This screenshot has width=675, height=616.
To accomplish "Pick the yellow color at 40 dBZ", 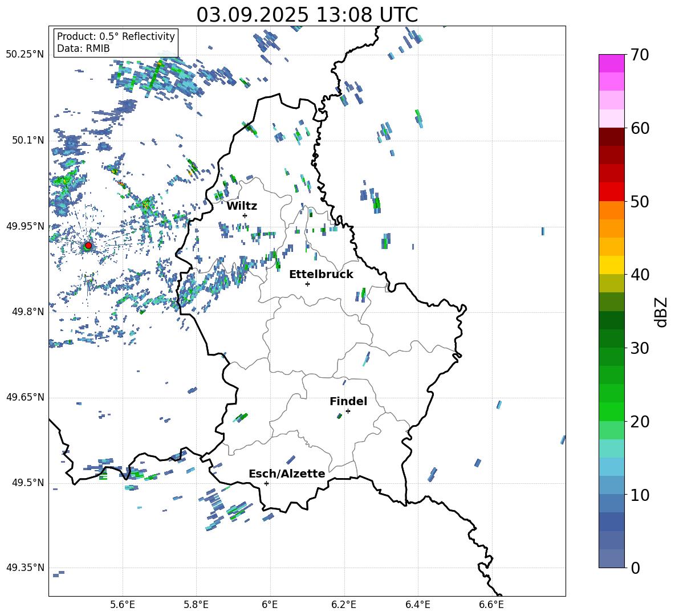I will click(611, 265).
